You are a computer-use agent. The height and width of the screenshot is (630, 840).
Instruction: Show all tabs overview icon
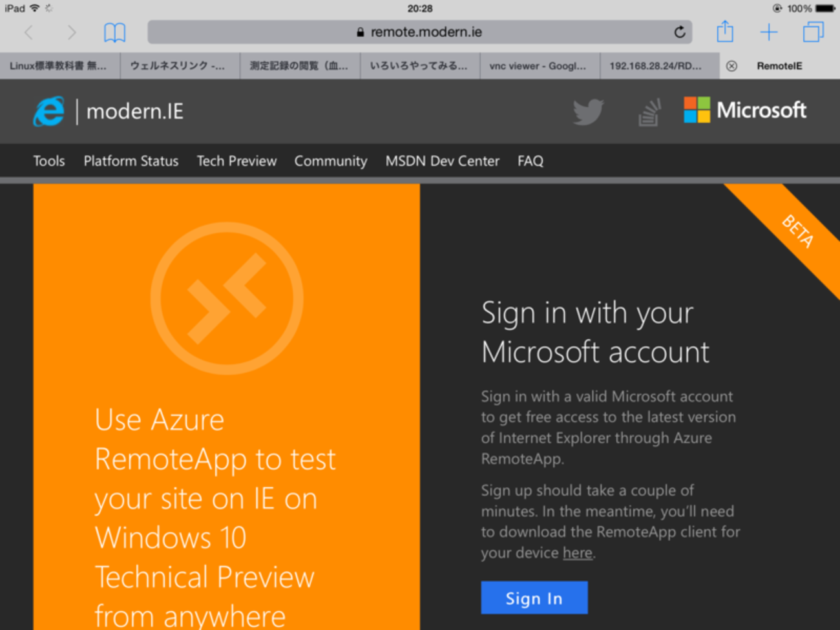[813, 32]
